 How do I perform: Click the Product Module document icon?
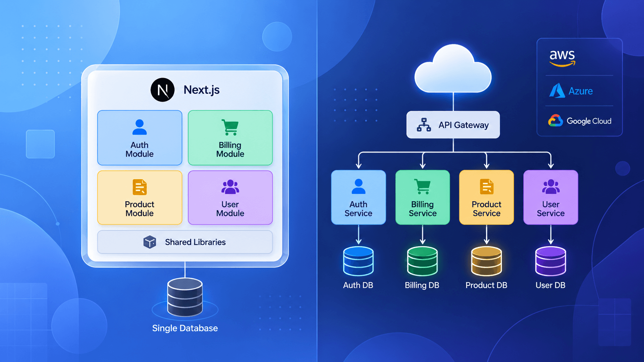point(139,187)
